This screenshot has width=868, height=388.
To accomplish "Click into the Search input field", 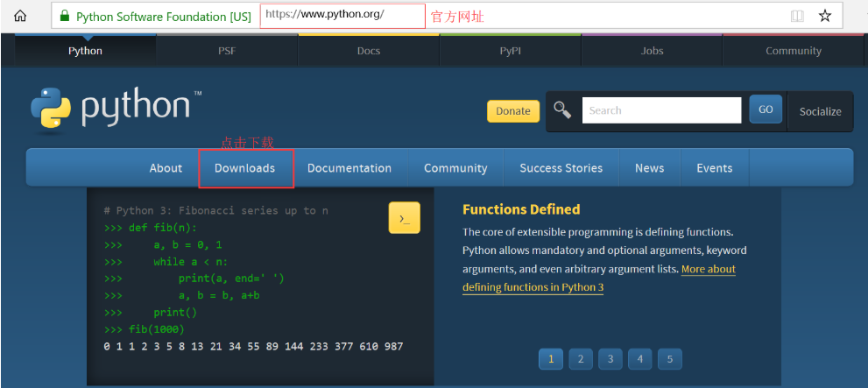I will tap(661, 110).
